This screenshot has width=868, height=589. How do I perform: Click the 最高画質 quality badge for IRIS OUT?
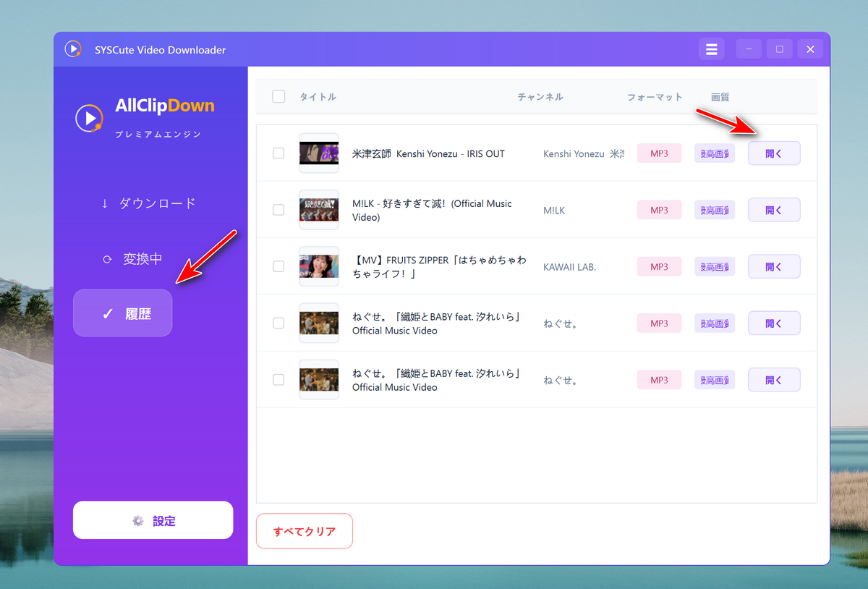click(715, 153)
